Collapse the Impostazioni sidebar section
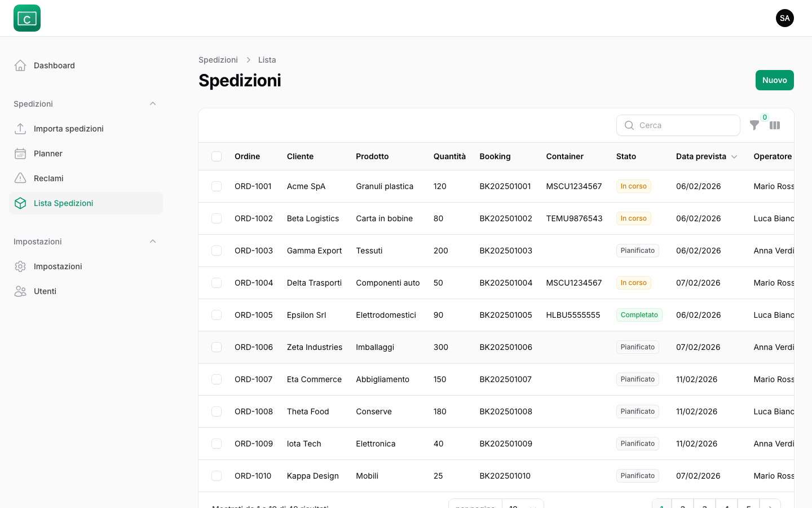 click(153, 242)
